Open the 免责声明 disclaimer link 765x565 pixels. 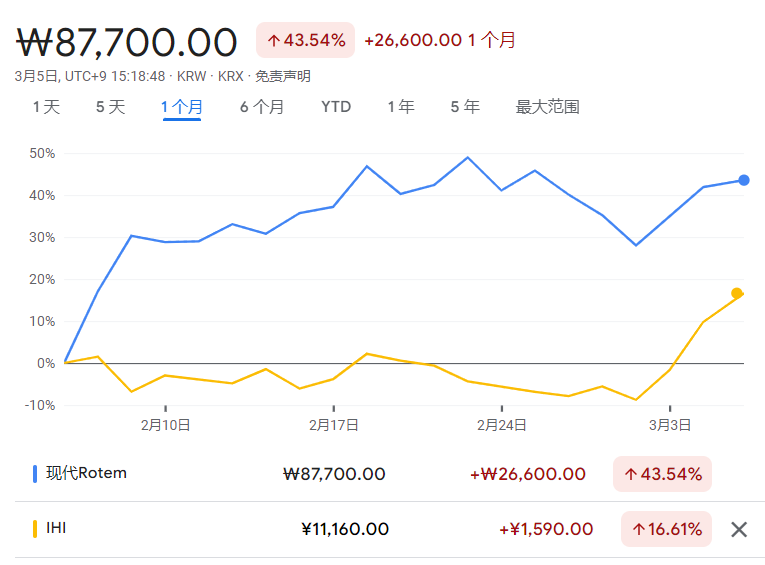coord(282,76)
